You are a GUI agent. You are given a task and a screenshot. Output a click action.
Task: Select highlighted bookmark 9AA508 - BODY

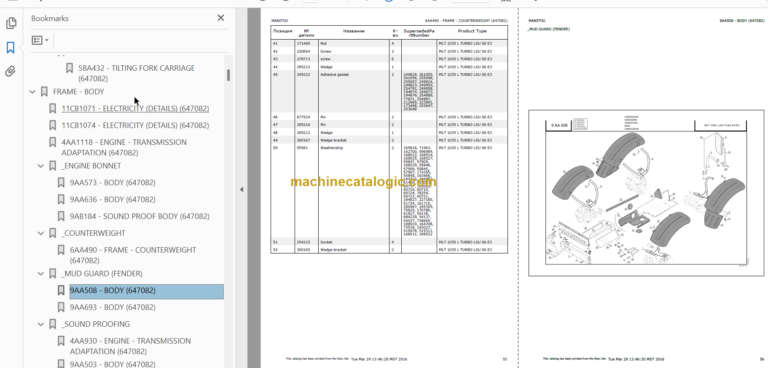pyautogui.click(x=146, y=291)
